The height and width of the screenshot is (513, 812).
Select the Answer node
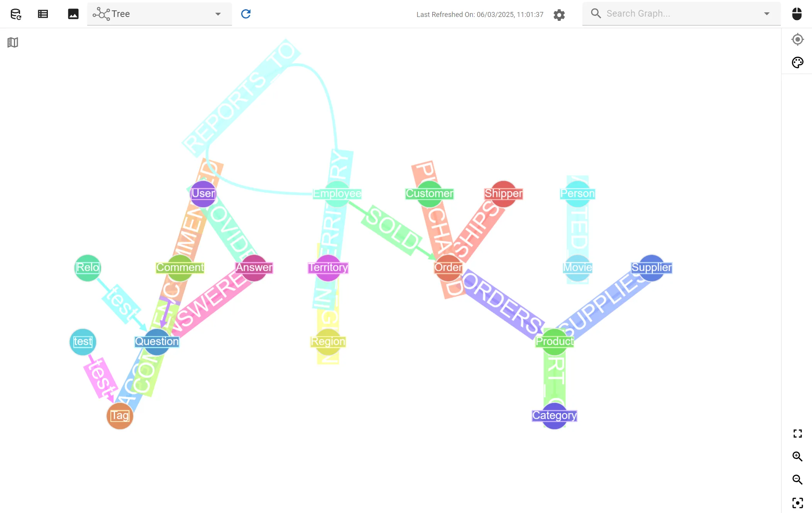[x=254, y=267]
